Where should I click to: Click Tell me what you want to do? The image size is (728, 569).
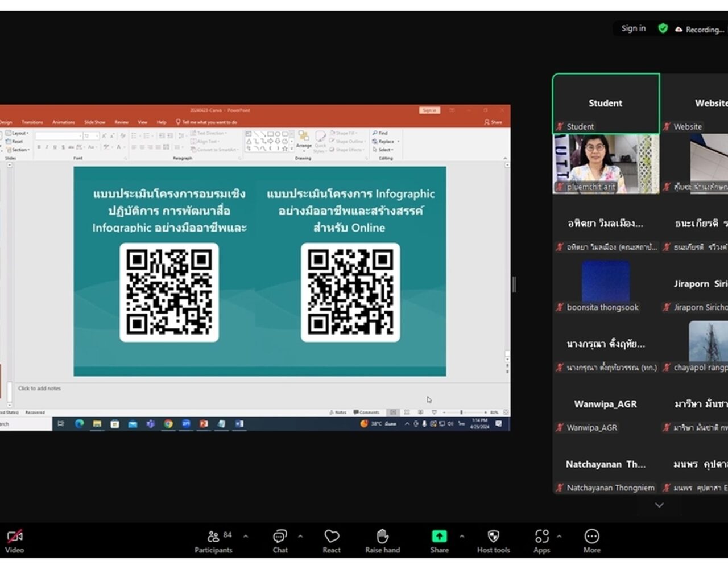click(x=206, y=122)
